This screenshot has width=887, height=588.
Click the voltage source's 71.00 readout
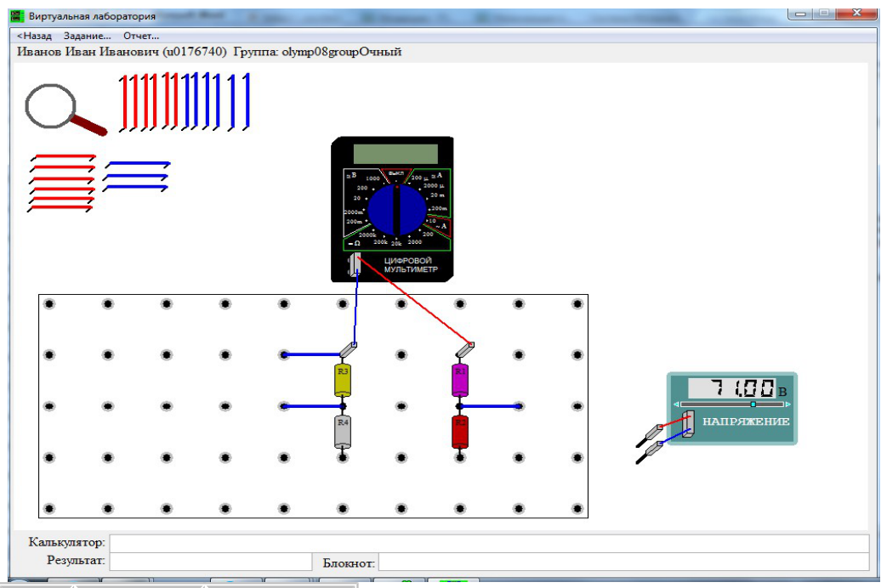[732, 388]
